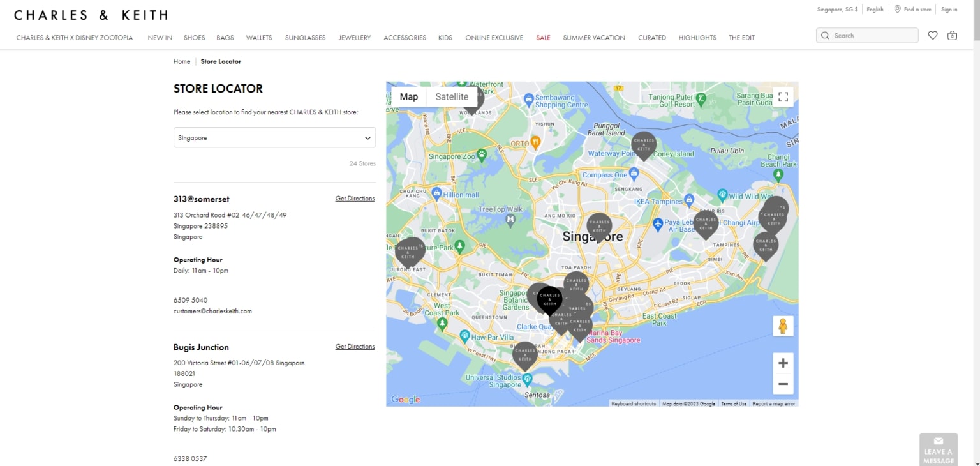
Task: Click Report a map error link
Action: 774,403
